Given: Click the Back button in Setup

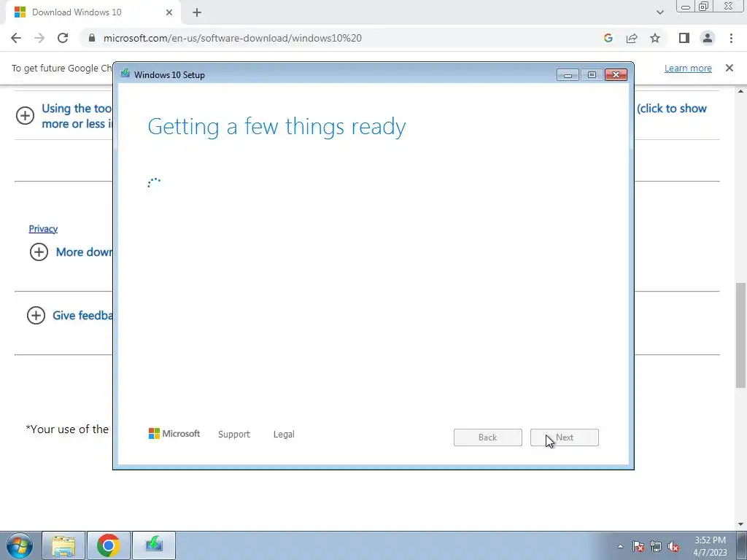Looking at the screenshot, I should [488, 437].
